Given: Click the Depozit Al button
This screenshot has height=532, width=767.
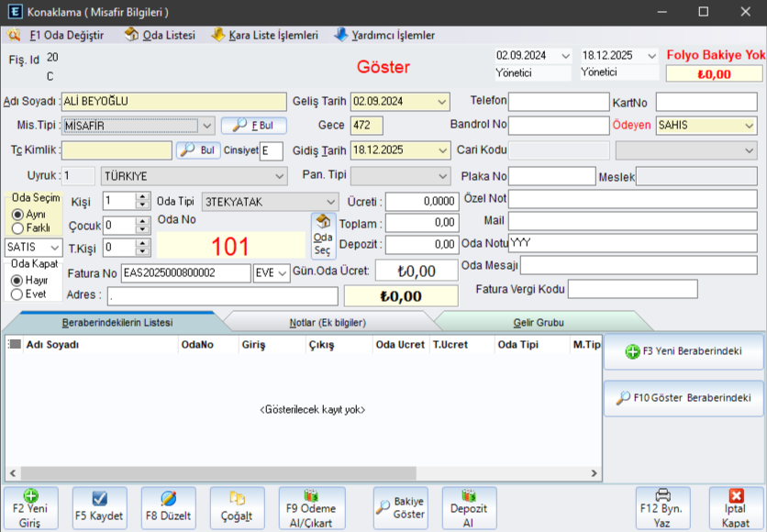Looking at the screenshot, I should pyautogui.click(x=468, y=507).
